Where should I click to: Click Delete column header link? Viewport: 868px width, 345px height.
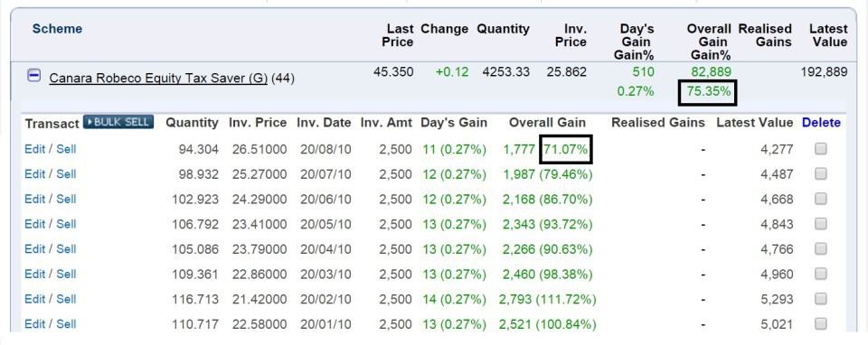(x=821, y=123)
